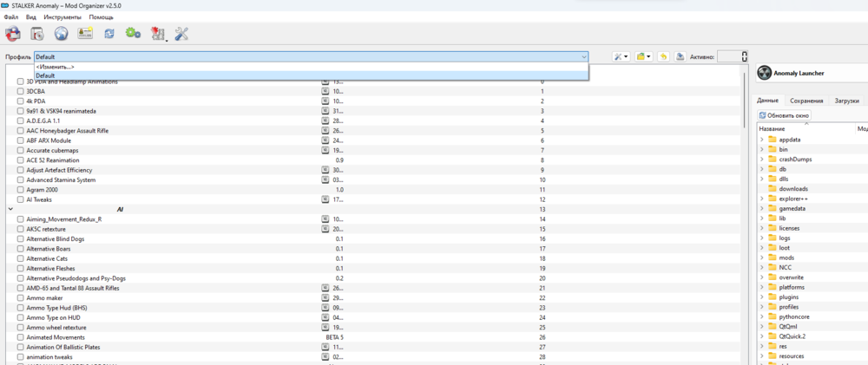The height and width of the screenshot is (365, 868).
Task: Open Nexus via the globe icon
Action: coord(61,34)
